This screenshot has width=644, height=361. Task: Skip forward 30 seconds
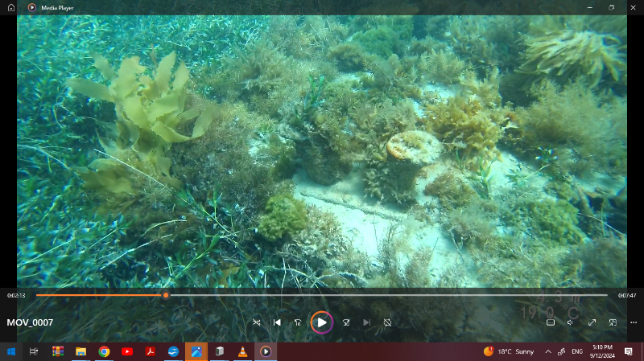click(x=345, y=322)
